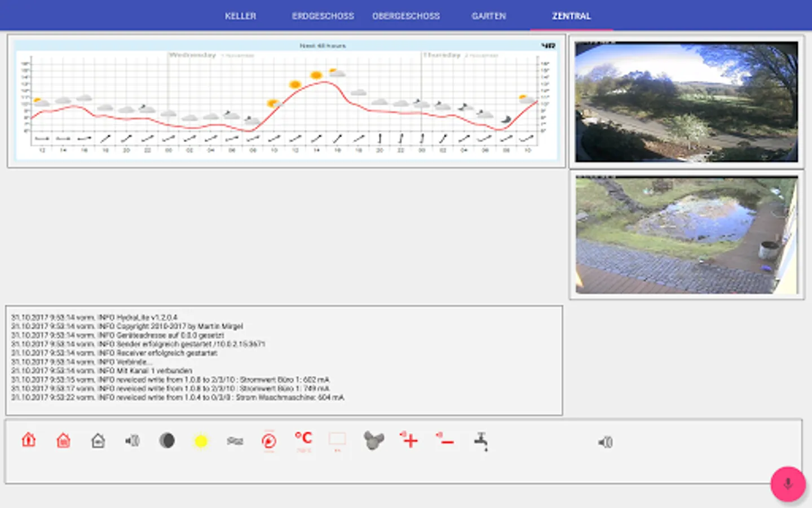Open the landscape camera view with the road
Viewport: 812px width, 508px height.
[x=687, y=102]
